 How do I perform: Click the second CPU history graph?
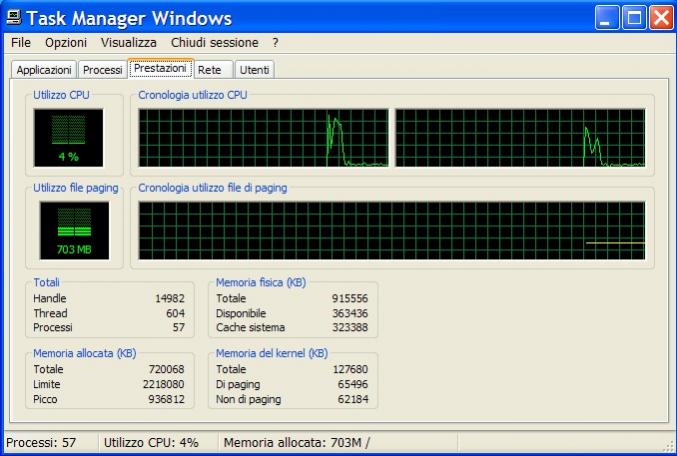pos(521,138)
